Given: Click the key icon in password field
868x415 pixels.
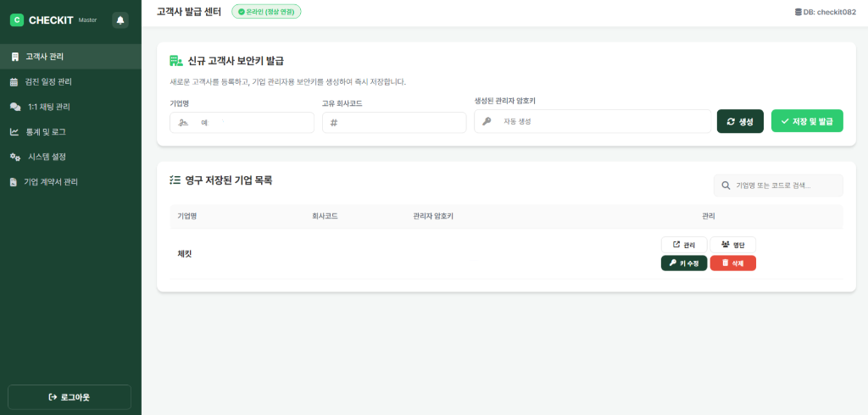Looking at the screenshot, I should 487,121.
